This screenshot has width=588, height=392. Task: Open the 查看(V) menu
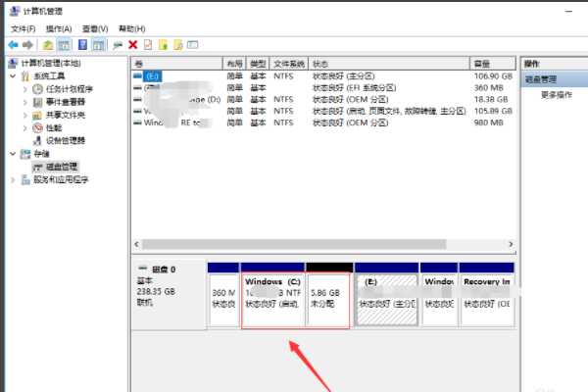pyautogui.click(x=96, y=29)
